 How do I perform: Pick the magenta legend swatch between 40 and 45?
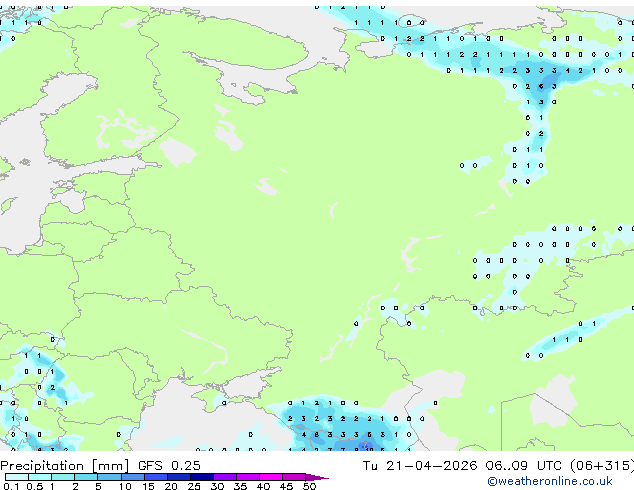[271, 477]
